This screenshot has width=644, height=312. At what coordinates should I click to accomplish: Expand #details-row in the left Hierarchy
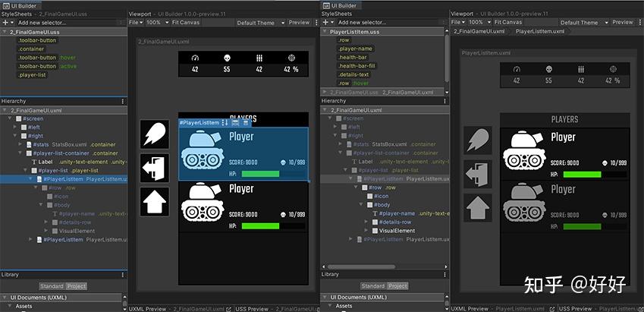pos(46,222)
